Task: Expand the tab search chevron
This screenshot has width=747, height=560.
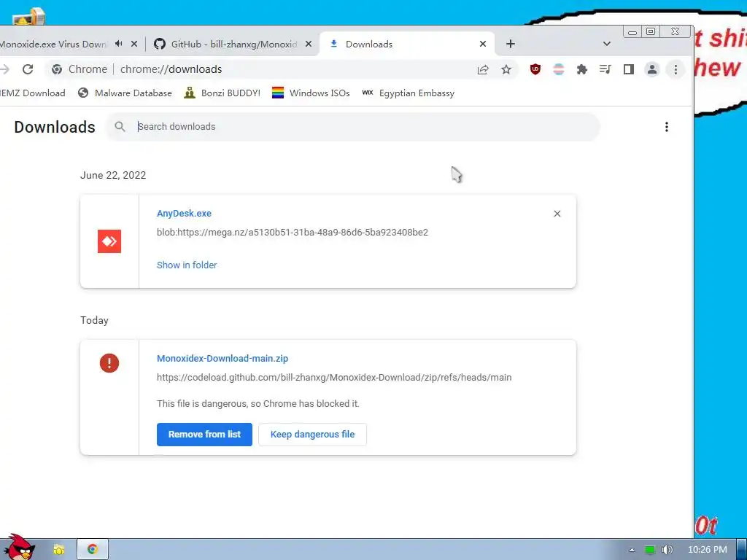Action: [x=606, y=44]
